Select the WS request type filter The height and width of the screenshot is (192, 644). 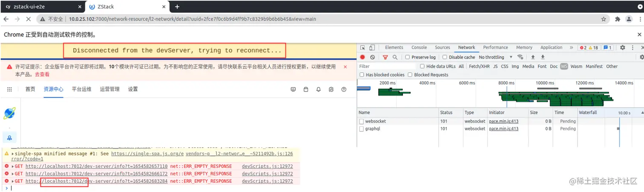click(564, 66)
